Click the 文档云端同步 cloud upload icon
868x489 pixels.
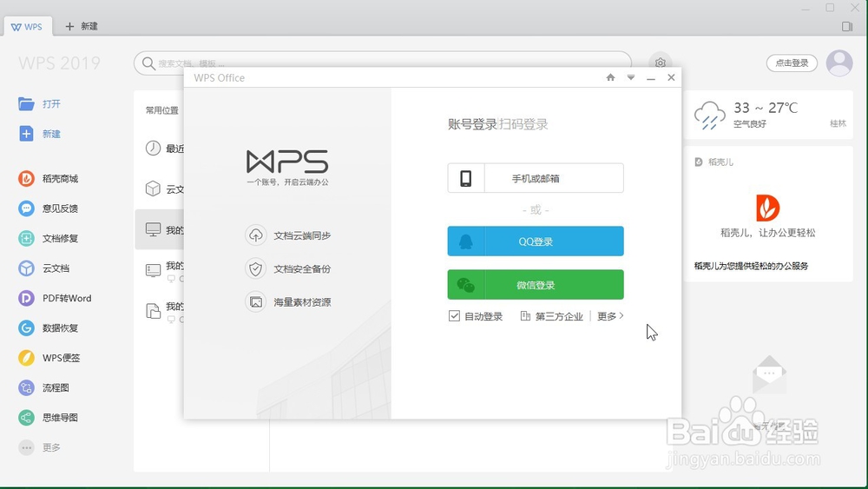coord(255,235)
